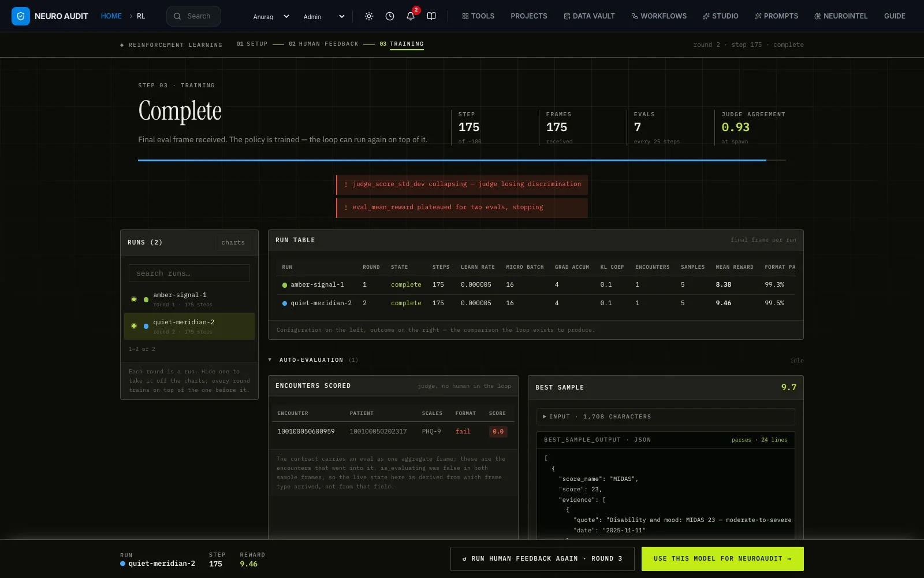Click Run Human Feedback Again Round 3
This screenshot has width=924, height=578.
pos(542,559)
